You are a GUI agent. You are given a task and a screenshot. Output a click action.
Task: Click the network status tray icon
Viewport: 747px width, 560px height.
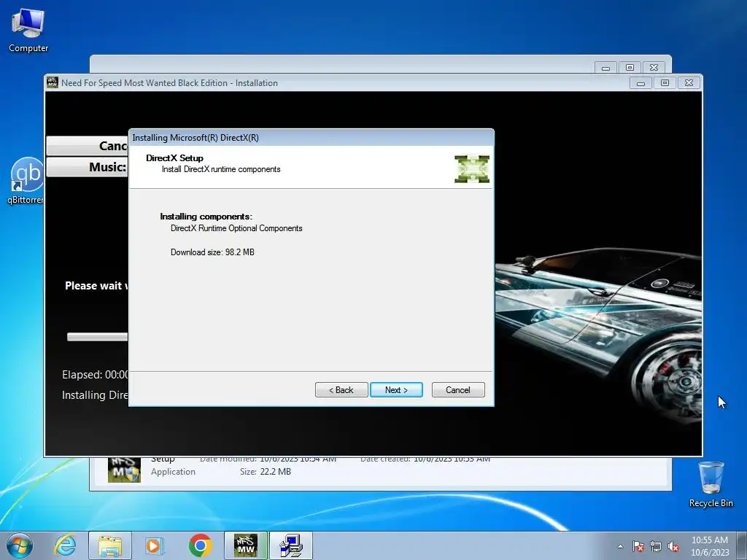pyautogui.click(x=656, y=547)
